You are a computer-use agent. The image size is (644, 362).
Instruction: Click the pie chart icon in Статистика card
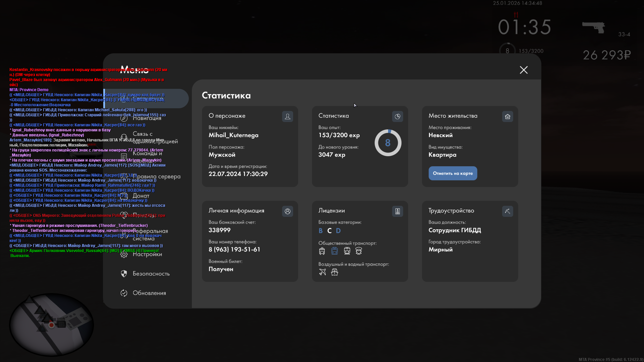pos(397,116)
